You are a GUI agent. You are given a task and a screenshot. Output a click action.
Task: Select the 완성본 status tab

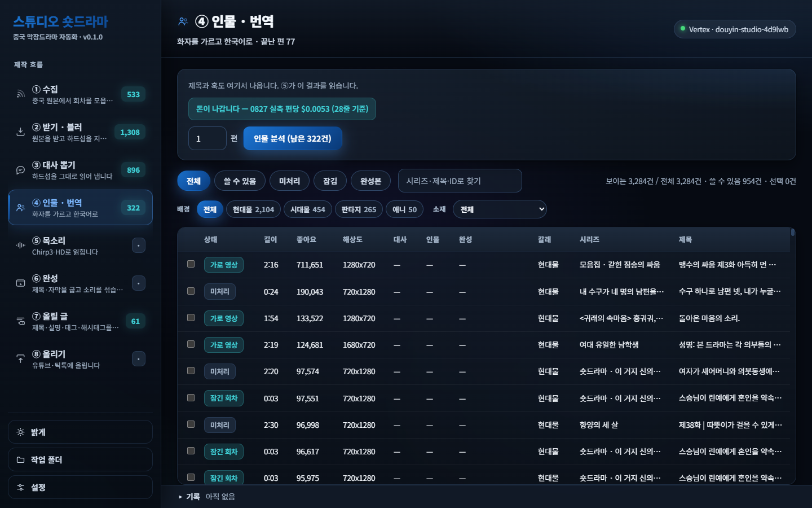click(370, 181)
